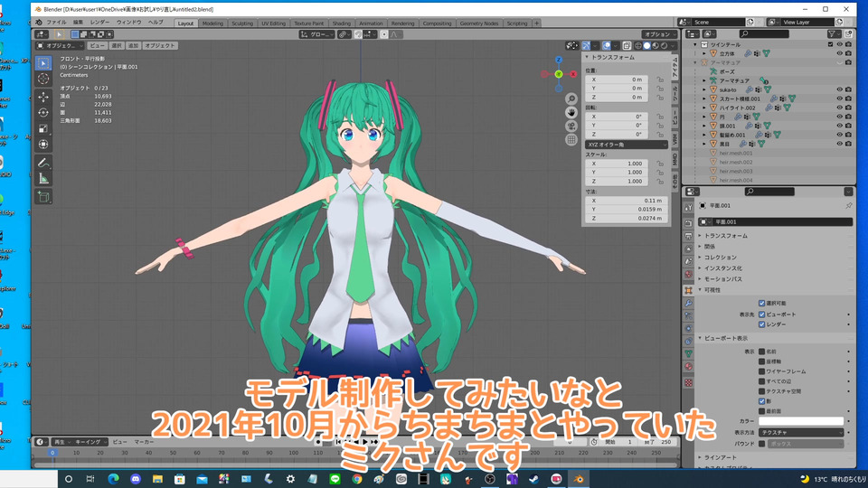
Task: Open the Output properties tab
Action: click(x=688, y=236)
